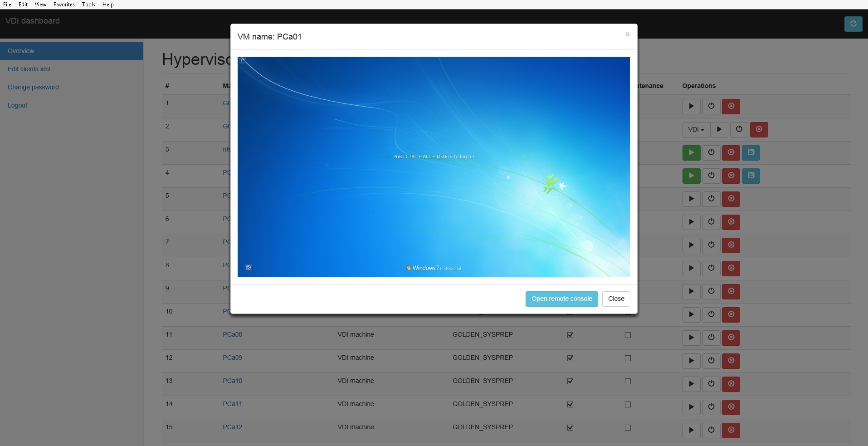Uncheck the ticked checkbox in the PCa11 row

pyautogui.click(x=570, y=405)
